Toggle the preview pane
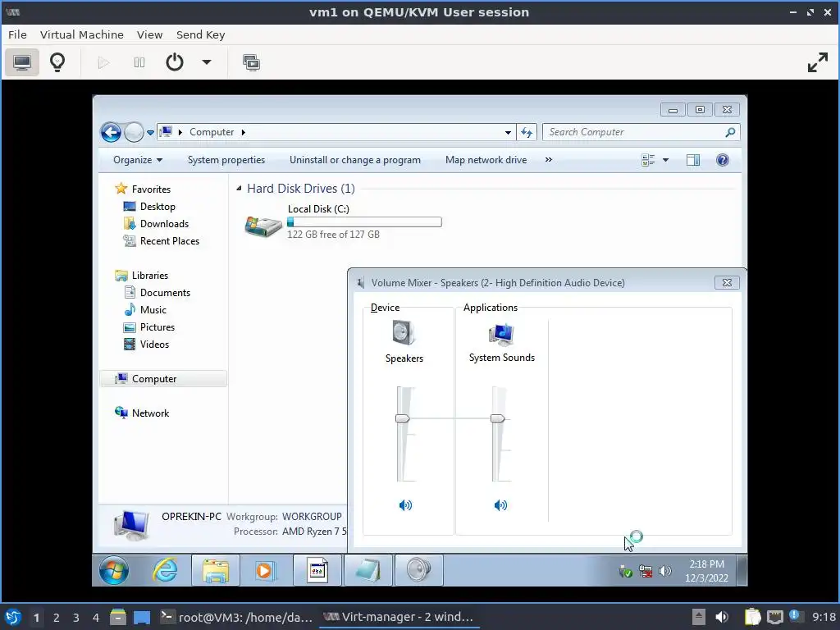This screenshot has width=840, height=630. click(x=692, y=160)
